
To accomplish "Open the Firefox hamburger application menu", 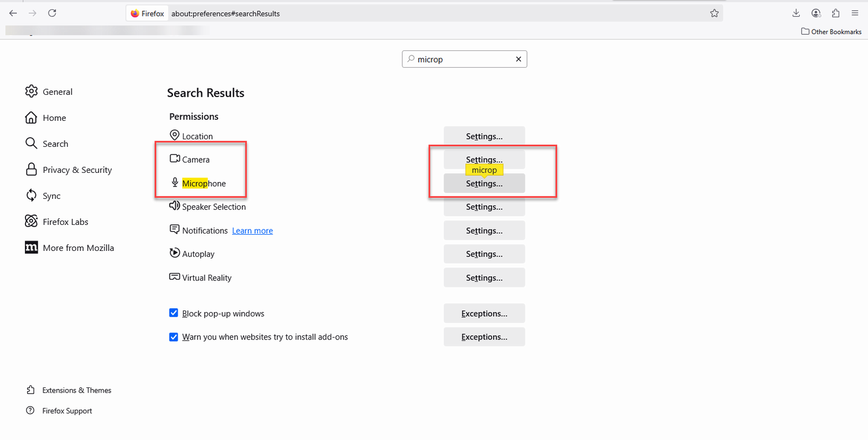I will pos(855,13).
